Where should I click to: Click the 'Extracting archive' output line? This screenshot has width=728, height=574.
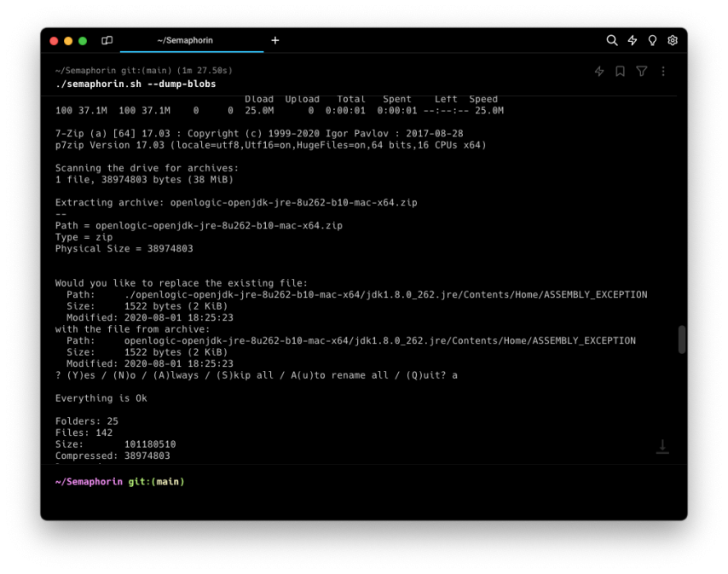236,202
